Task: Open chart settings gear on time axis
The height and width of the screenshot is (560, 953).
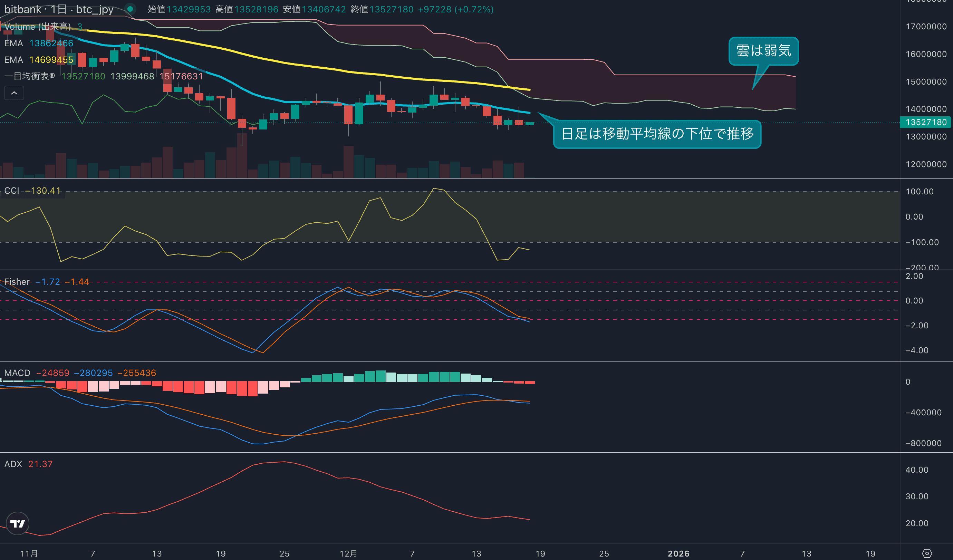Action: tap(927, 553)
